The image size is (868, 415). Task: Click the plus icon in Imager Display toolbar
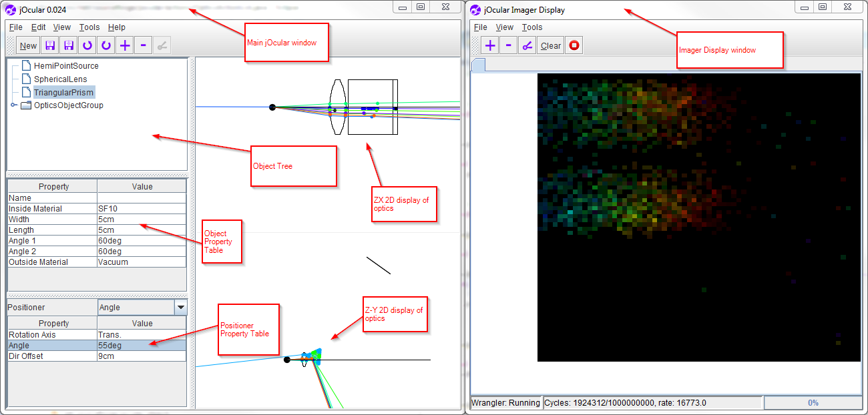[x=490, y=45]
